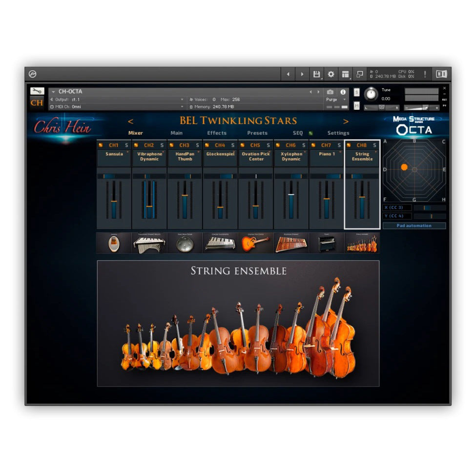Click the CH logo icon below the wrench
This screenshot has height=476, width=476.
click(37, 103)
